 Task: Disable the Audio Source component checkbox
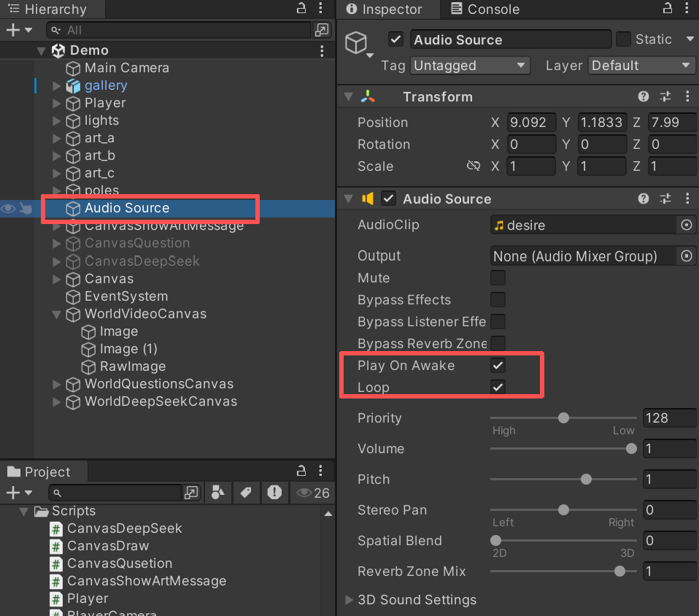coord(388,199)
